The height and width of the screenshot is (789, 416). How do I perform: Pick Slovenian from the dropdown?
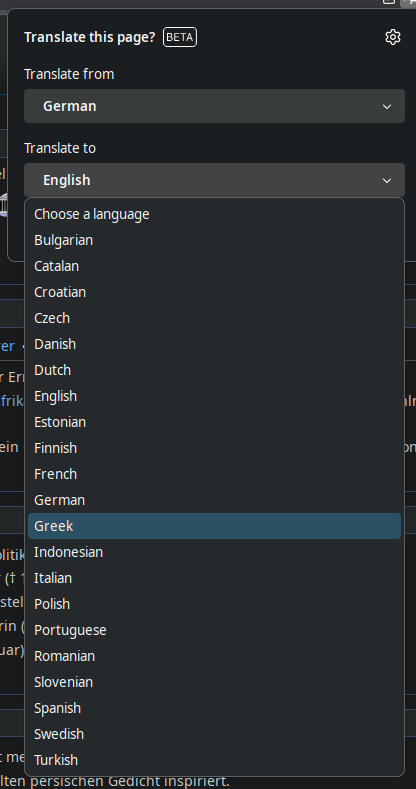[x=214, y=682]
